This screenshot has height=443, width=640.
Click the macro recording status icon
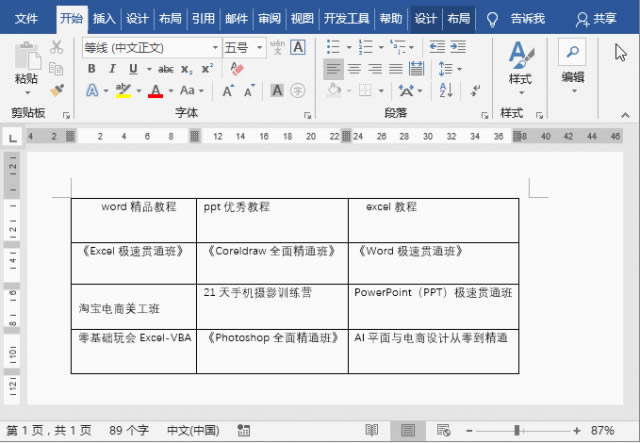click(x=244, y=430)
